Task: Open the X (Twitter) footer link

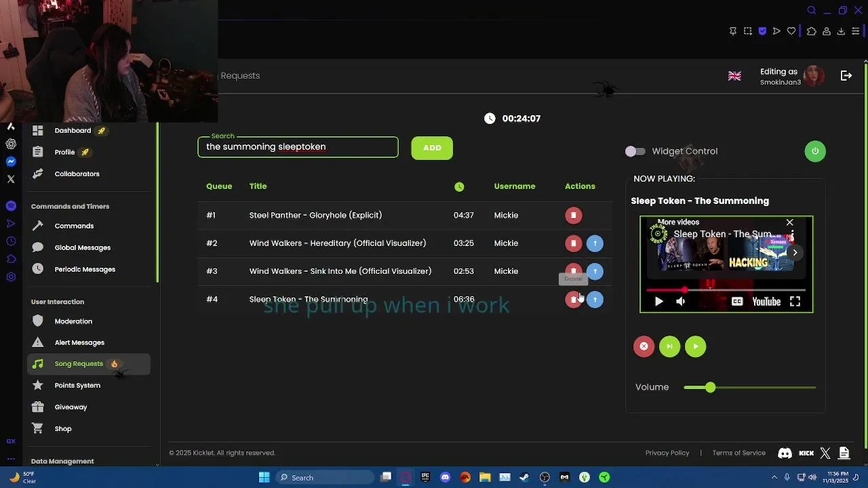Action: tap(825, 453)
